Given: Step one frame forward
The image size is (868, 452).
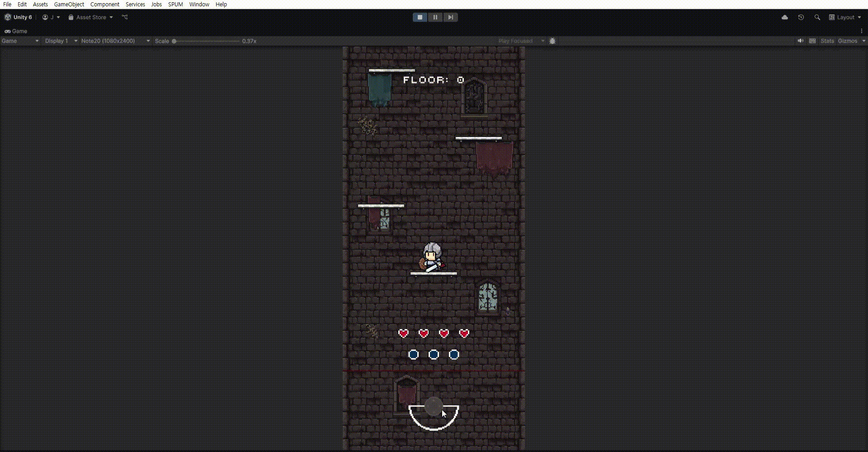Looking at the screenshot, I should 450,17.
